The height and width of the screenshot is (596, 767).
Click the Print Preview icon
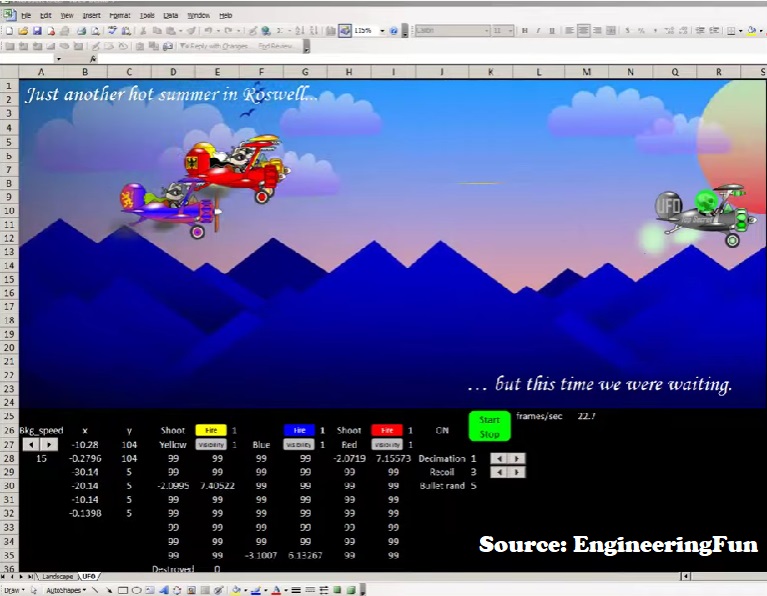coord(95,31)
